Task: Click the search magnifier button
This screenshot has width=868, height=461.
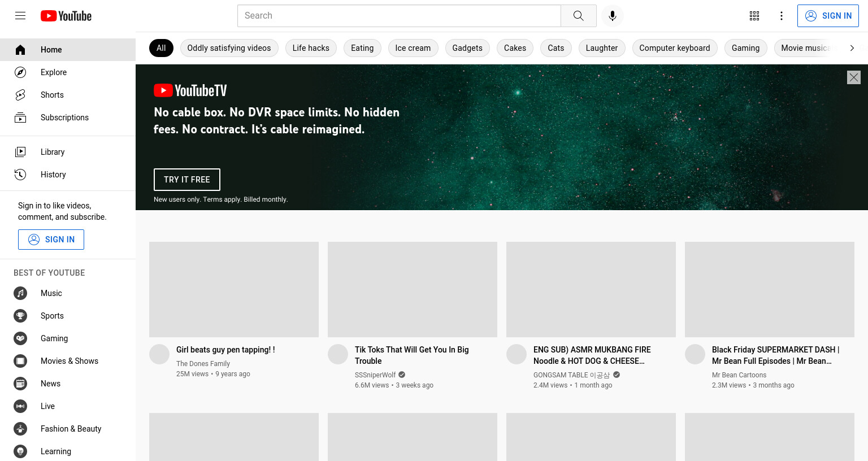Action: [x=578, y=16]
